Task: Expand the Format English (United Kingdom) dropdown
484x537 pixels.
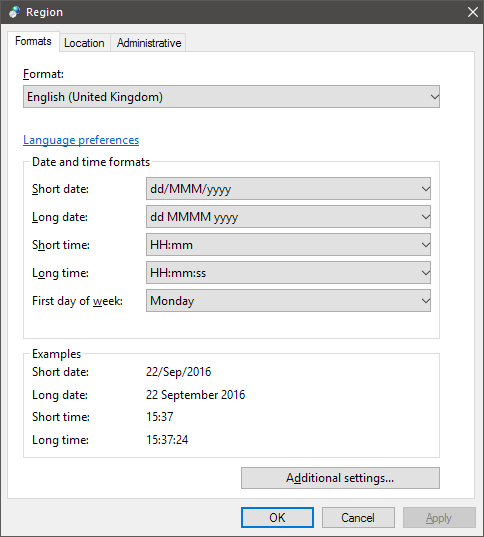Action: coord(231,97)
